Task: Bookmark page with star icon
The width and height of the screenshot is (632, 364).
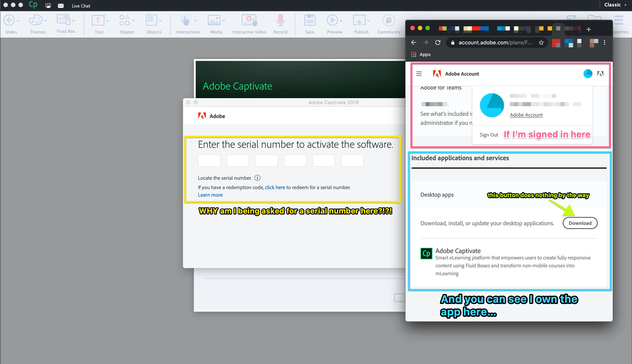Action: (x=541, y=43)
